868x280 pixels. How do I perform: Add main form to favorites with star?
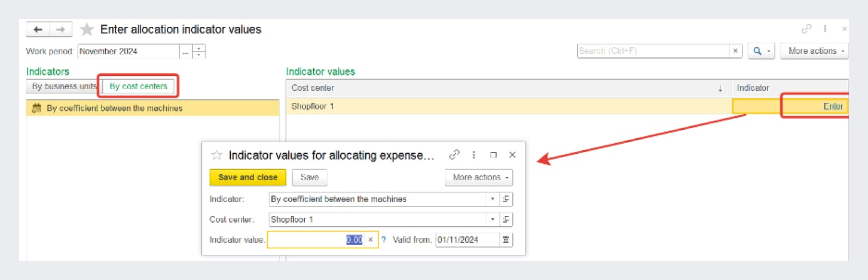click(x=87, y=29)
